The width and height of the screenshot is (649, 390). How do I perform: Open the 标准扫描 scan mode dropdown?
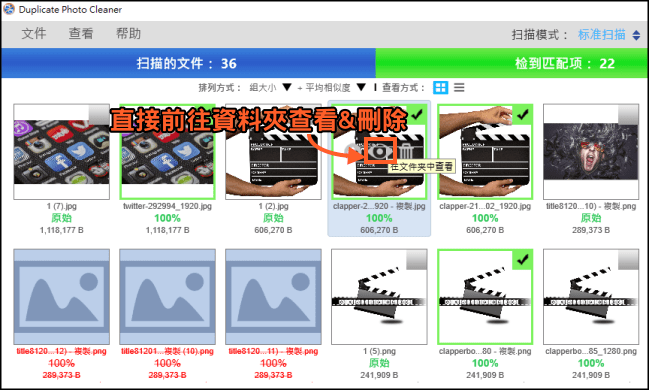601,35
